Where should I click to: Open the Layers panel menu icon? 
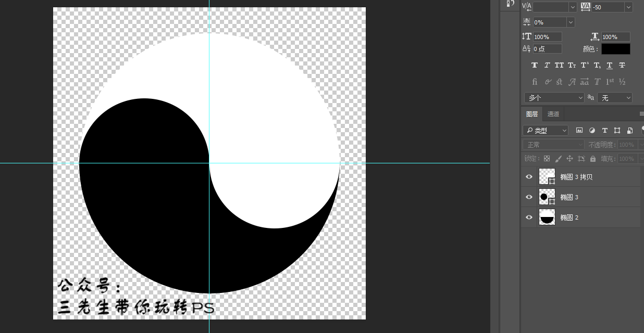(641, 114)
